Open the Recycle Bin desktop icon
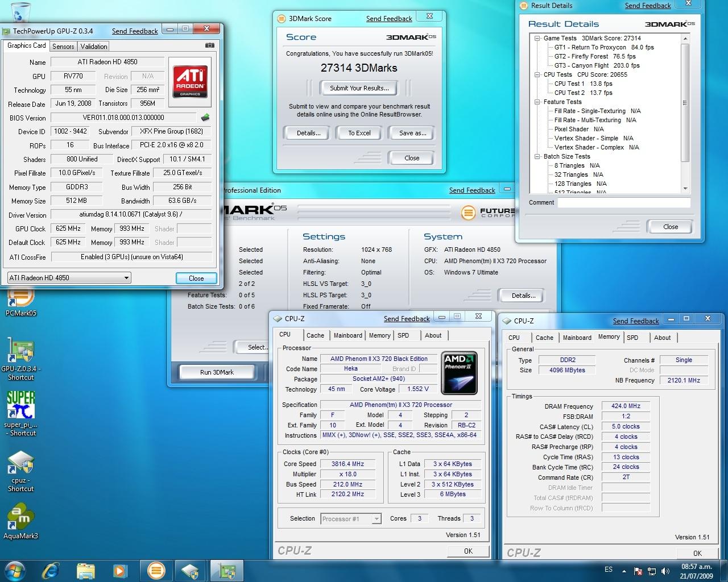This screenshot has width=728, height=582. [20, 11]
